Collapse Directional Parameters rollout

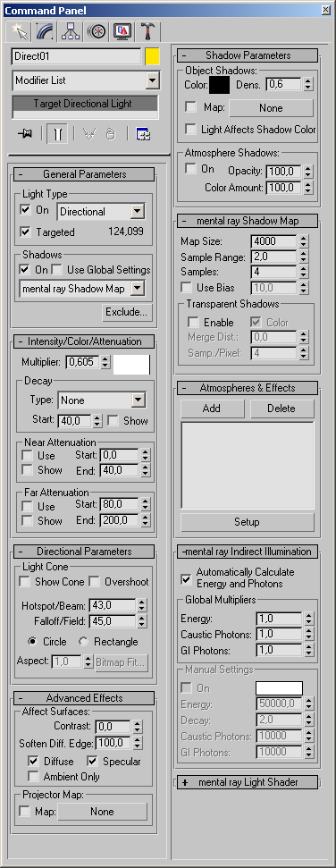pyautogui.click(x=85, y=552)
